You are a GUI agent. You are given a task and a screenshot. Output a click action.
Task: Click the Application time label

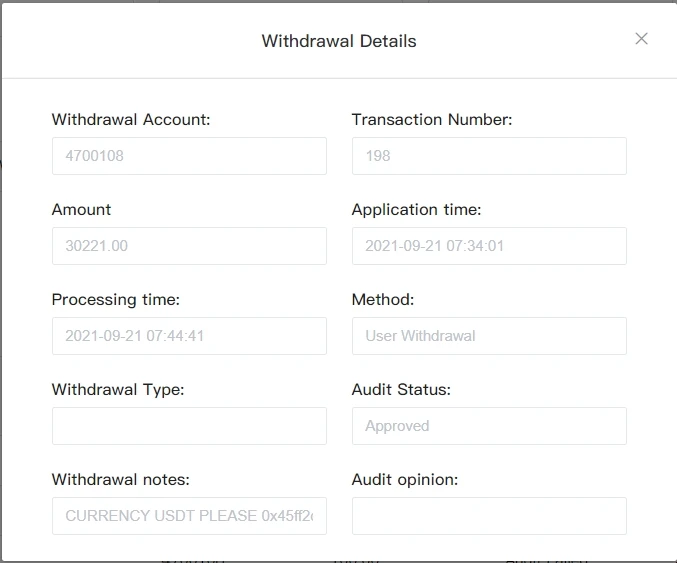[x=416, y=210]
